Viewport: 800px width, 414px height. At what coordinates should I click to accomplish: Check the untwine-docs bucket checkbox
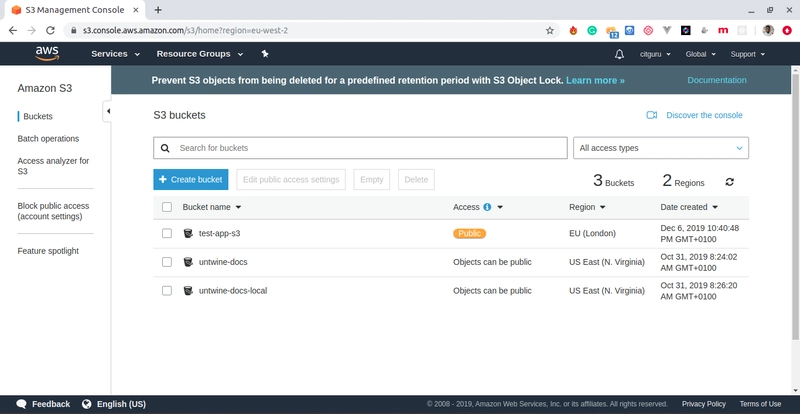[x=167, y=262]
